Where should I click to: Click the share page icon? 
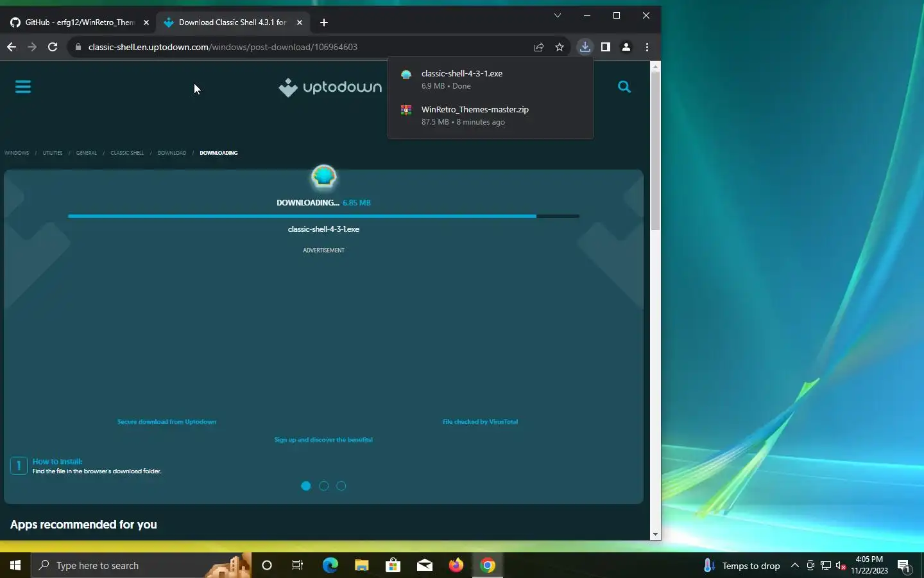539,47
